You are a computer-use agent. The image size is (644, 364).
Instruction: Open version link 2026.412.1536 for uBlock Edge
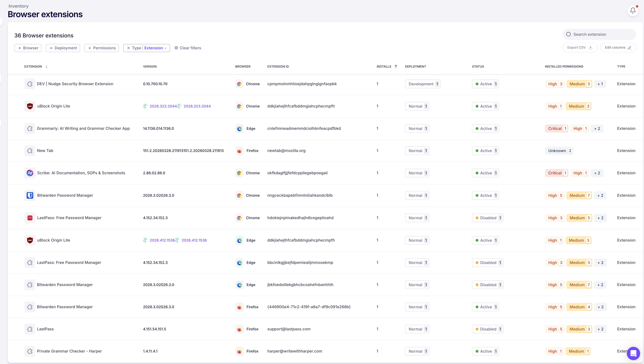pos(162,240)
